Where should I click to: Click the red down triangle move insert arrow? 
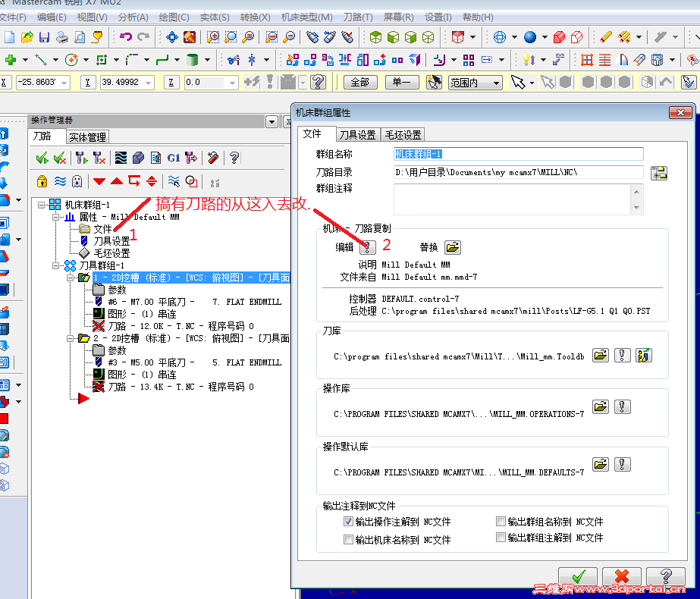pyautogui.click(x=99, y=181)
